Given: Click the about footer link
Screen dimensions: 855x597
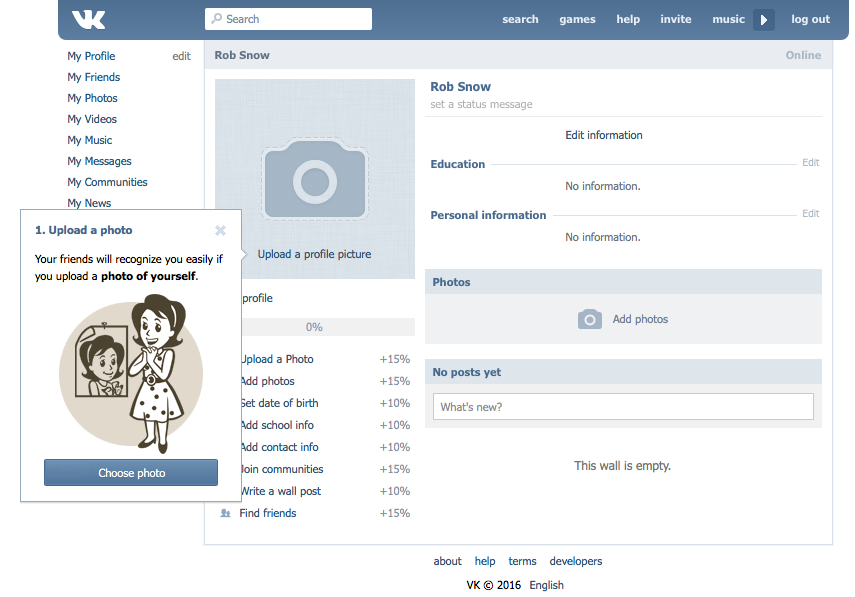Looking at the screenshot, I should click(447, 561).
